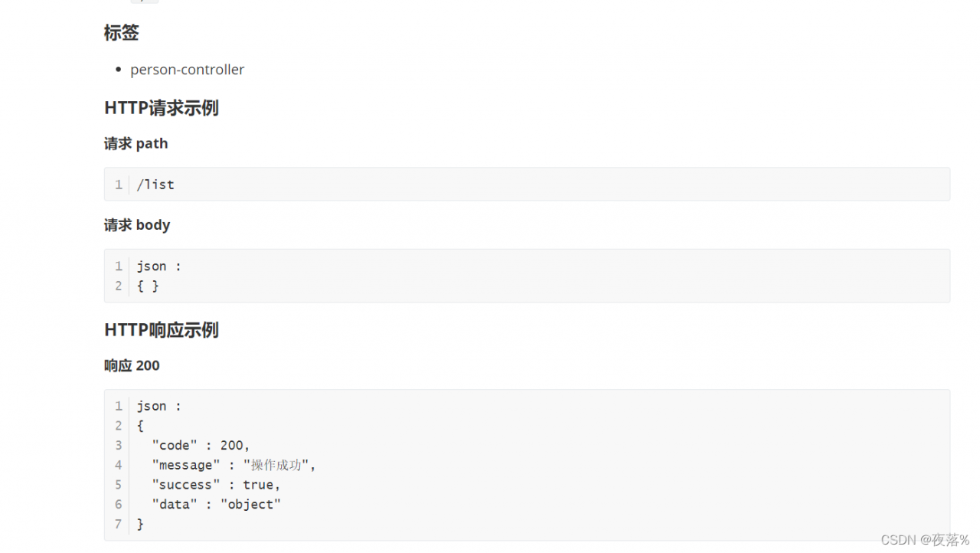
Task: Click the "success" : true line
Action: (x=216, y=485)
